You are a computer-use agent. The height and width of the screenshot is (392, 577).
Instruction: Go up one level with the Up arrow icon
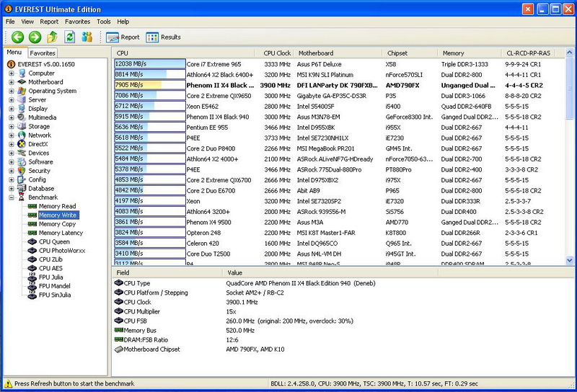pyautogui.click(x=52, y=37)
